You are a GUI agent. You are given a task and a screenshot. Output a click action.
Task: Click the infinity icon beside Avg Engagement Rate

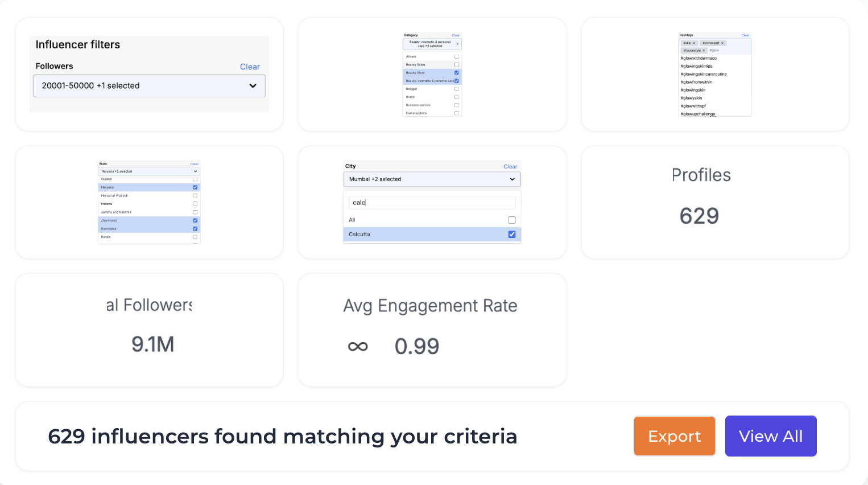(x=358, y=346)
